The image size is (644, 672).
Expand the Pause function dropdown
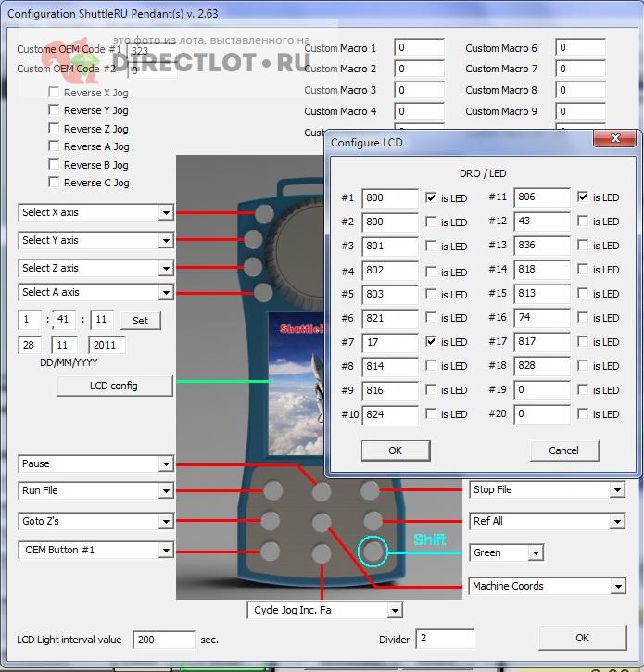tap(165, 463)
